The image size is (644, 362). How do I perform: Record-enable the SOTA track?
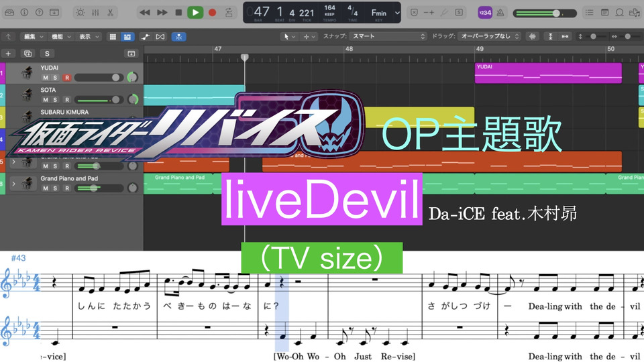coord(67,100)
